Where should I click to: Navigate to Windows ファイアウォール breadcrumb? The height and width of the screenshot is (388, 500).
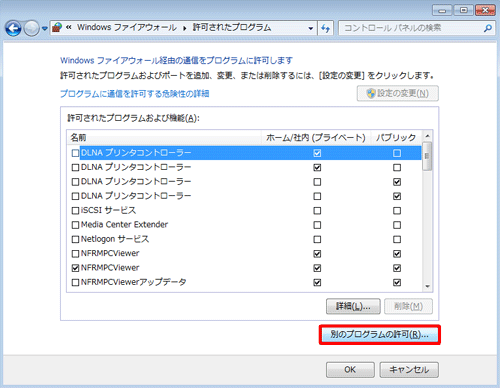coord(127,28)
